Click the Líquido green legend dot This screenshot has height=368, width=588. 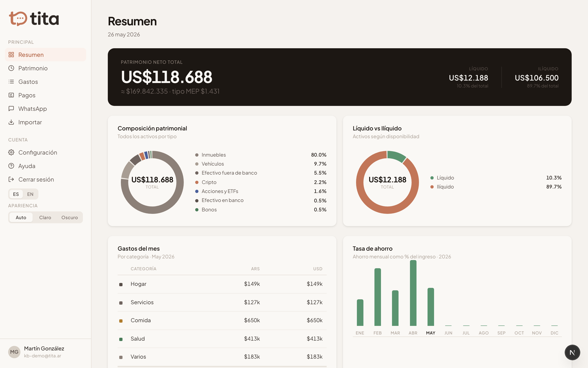(432, 178)
